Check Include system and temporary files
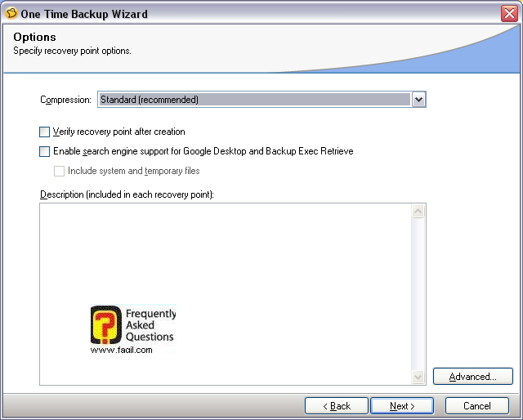This screenshot has width=523, height=420. [x=59, y=172]
